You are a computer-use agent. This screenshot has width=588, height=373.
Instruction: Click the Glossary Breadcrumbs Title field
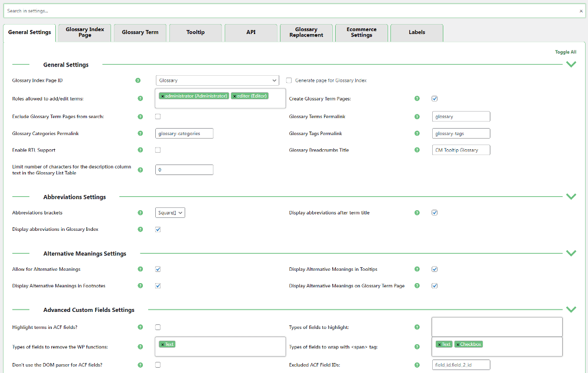click(x=460, y=150)
